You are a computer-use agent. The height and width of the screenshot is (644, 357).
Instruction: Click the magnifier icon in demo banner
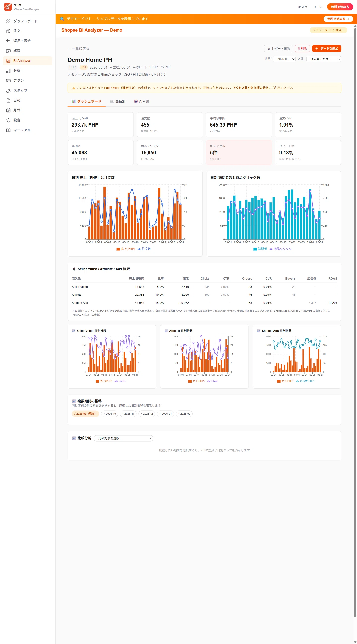[62, 19]
